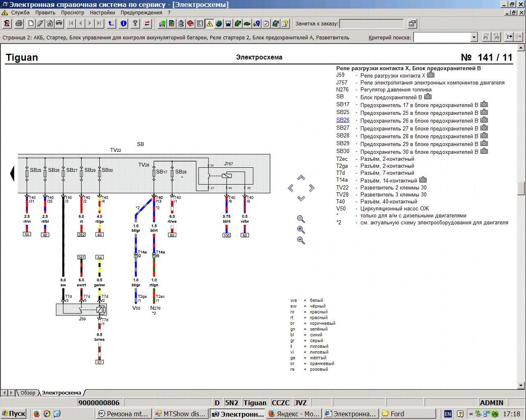Screen dimensions: 526x420
Task: Click the tab strip scroll-left arrow
Action: (4, 393)
